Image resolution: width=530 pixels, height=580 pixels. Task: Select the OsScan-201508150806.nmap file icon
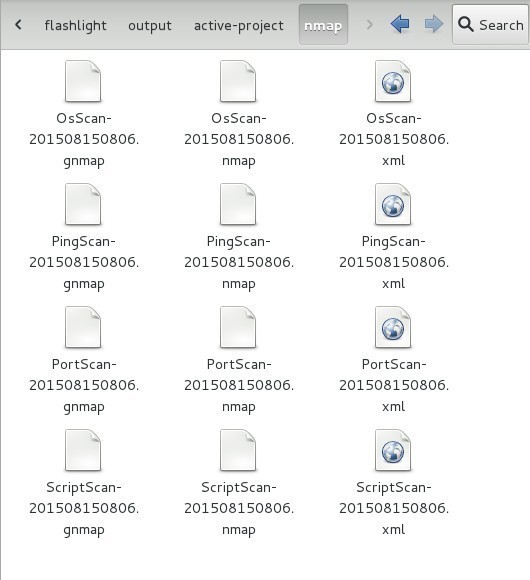(238, 81)
